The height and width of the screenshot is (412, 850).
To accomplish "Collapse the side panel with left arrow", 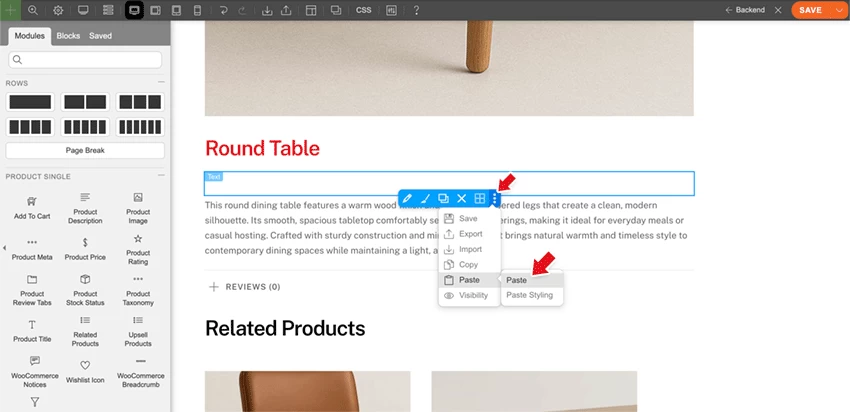I will pyautogui.click(x=4, y=248).
